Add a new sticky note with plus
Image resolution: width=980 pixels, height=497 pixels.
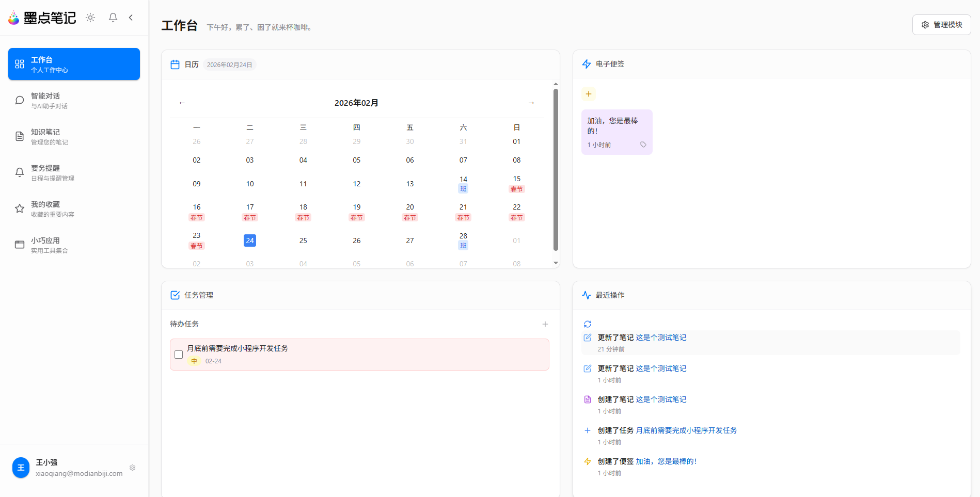click(x=589, y=94)
